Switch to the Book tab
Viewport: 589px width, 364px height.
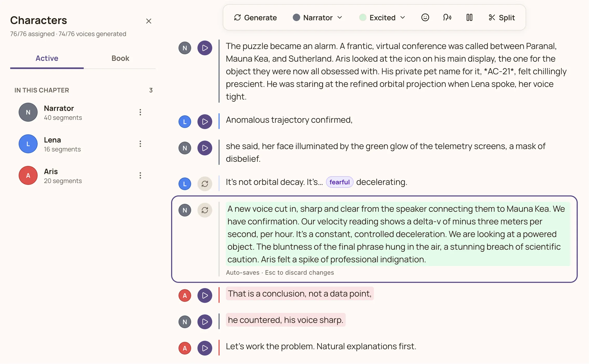[x=120, y=58]
